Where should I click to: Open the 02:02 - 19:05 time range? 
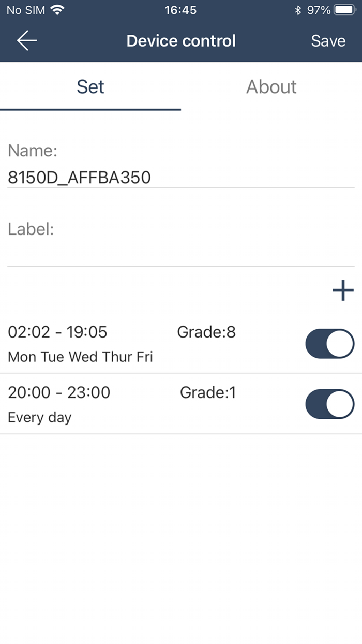tap(57, 332)
